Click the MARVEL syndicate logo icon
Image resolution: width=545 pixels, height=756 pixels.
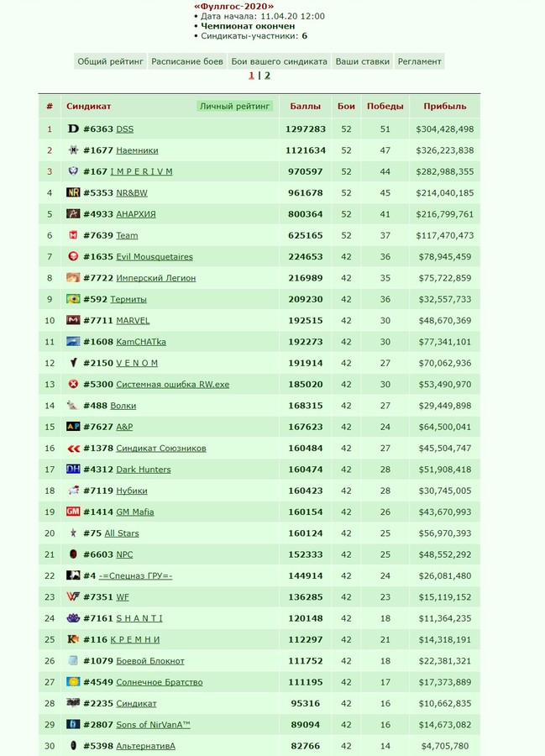(73, 320)
